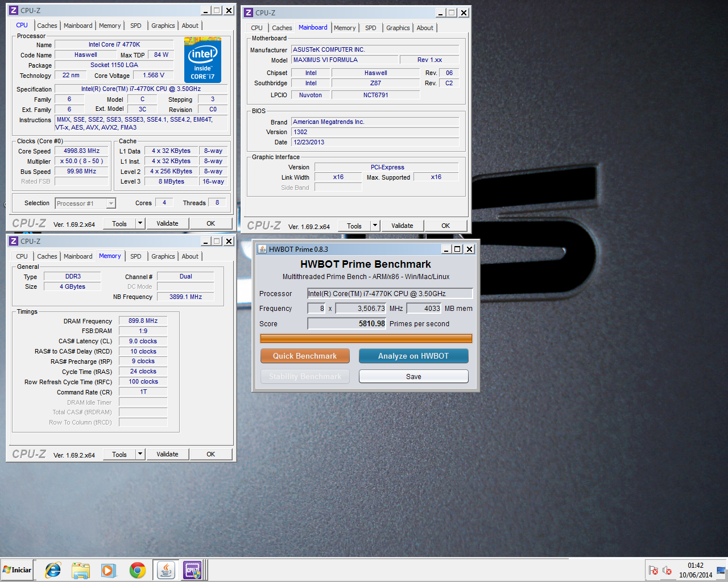The image size is (728, 582).
Task: Minimize the HWBOT Prime window
Action: pos(446,249)
